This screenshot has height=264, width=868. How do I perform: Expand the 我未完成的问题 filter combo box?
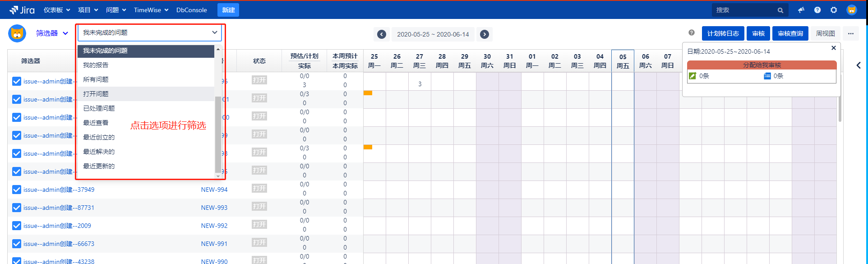click(150, 32)
